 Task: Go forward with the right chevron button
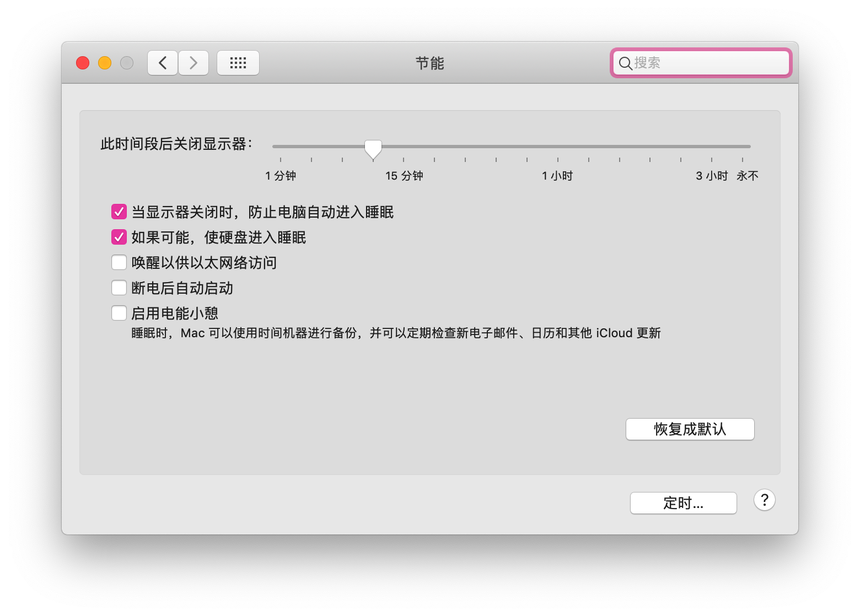click(x=193, y=63)
